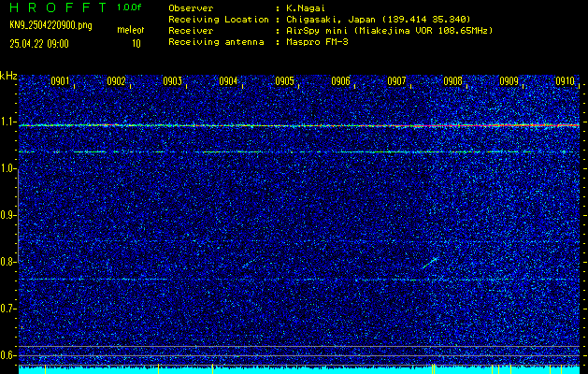
Task: Click frequency axis label 1.0
Action: (8, 169)
